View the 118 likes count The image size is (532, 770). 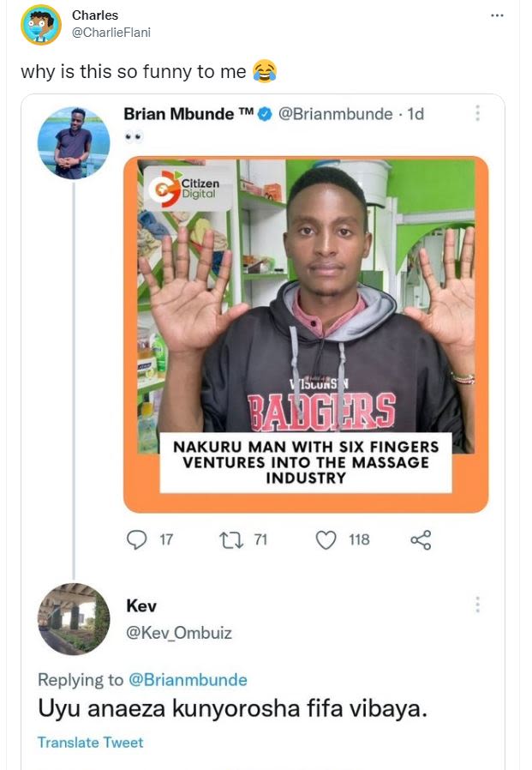coord(359,540)
